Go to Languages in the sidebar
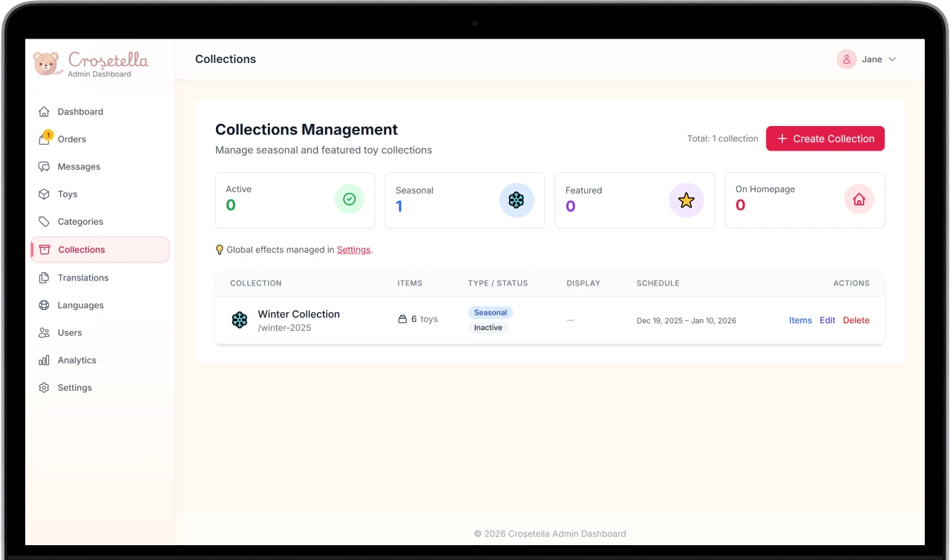 [x=99, y=305]
